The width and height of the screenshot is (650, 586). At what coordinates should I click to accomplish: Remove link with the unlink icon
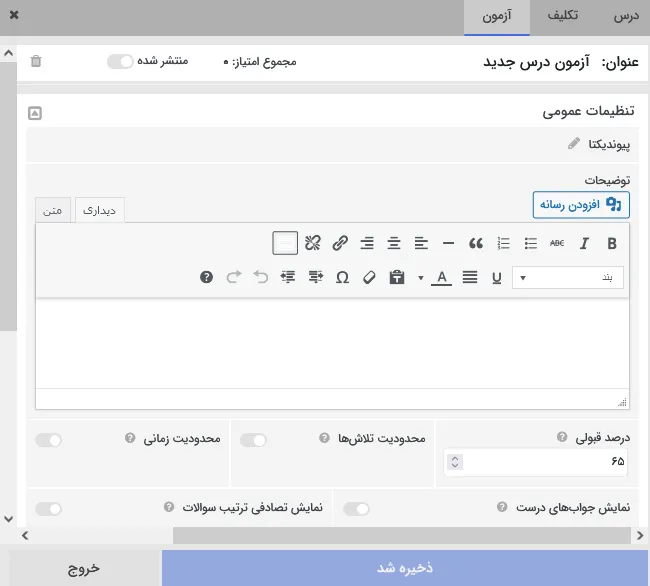pyautogui.click(x=313, y=243)
